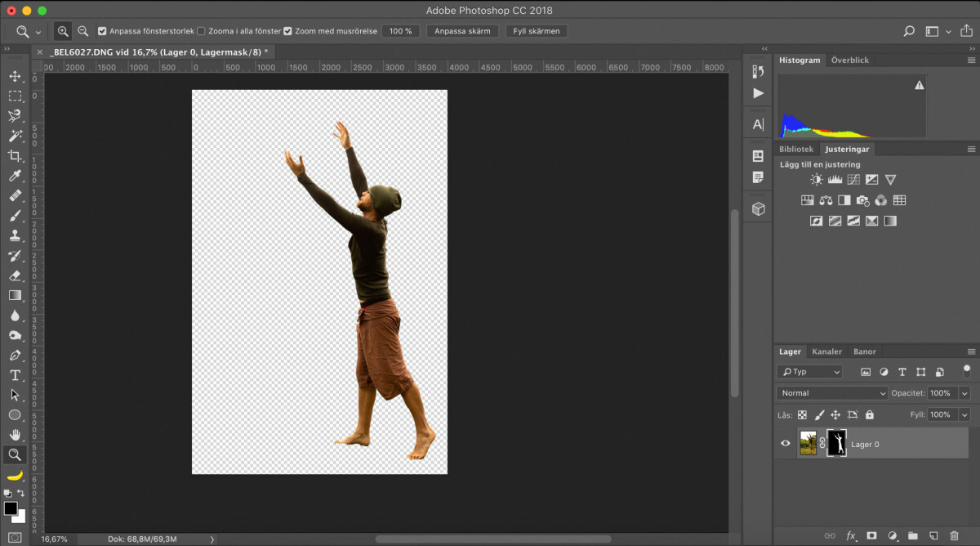This screenshot has height=546, width=980.
Task: Click the background color swatch
Action: 20,517
